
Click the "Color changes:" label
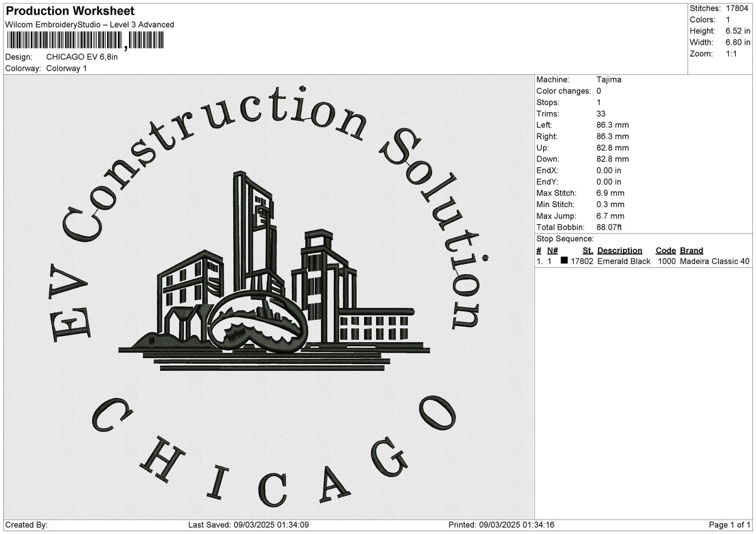[564, 91]
